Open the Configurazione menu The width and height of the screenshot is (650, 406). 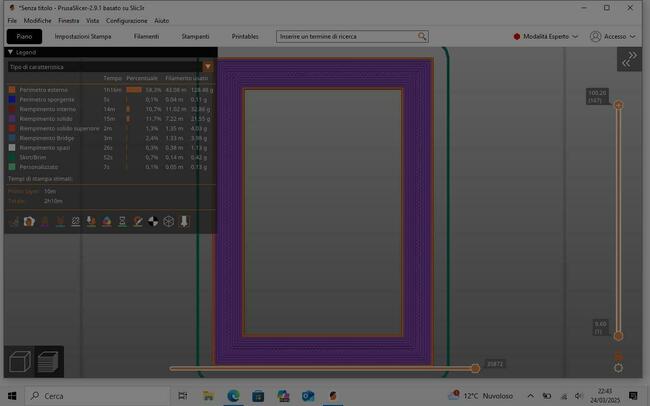tap(127, 20)
